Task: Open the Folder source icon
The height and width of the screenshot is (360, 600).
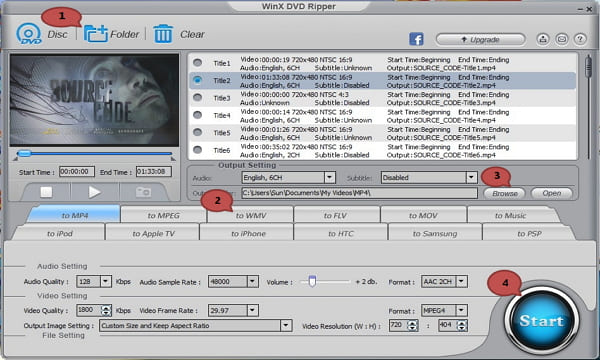Action: 96,34
